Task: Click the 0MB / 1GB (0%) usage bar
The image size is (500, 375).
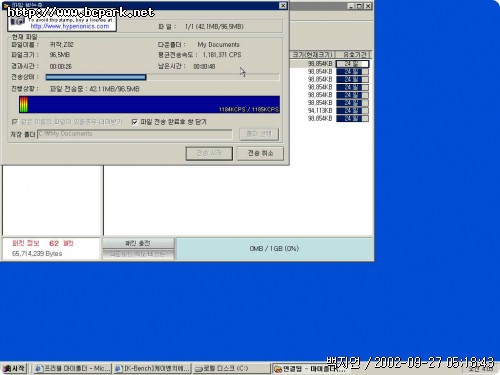Action: pos(274,249)
